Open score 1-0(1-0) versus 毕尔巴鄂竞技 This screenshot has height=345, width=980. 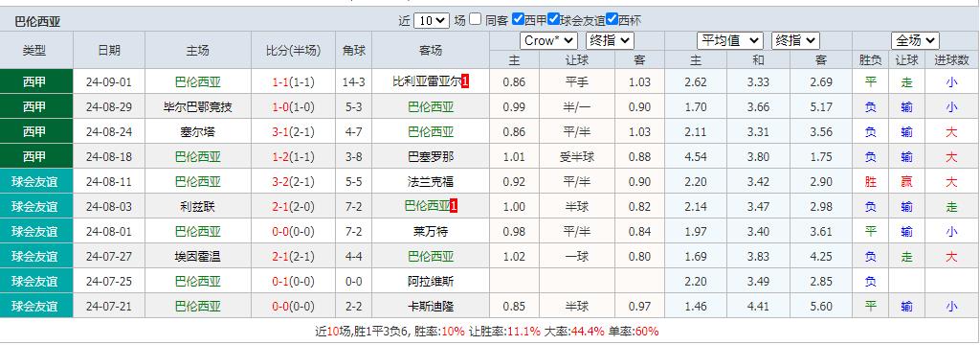coord(294,107)
